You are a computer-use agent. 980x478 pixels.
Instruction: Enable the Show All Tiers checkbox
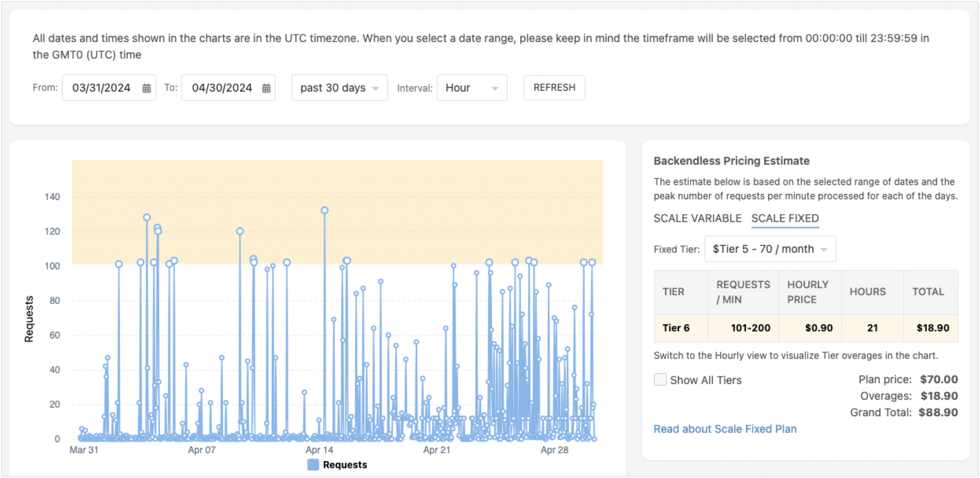(660, 380)
